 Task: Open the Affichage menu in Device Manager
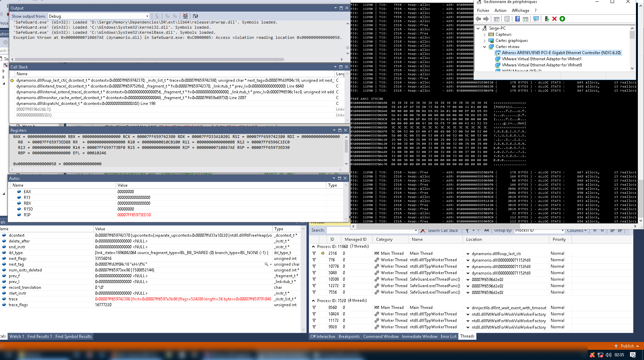point(520,10)
